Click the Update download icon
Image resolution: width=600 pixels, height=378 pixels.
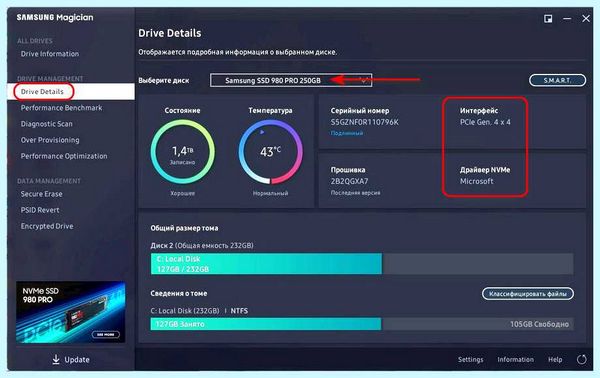tap(56, 359)
